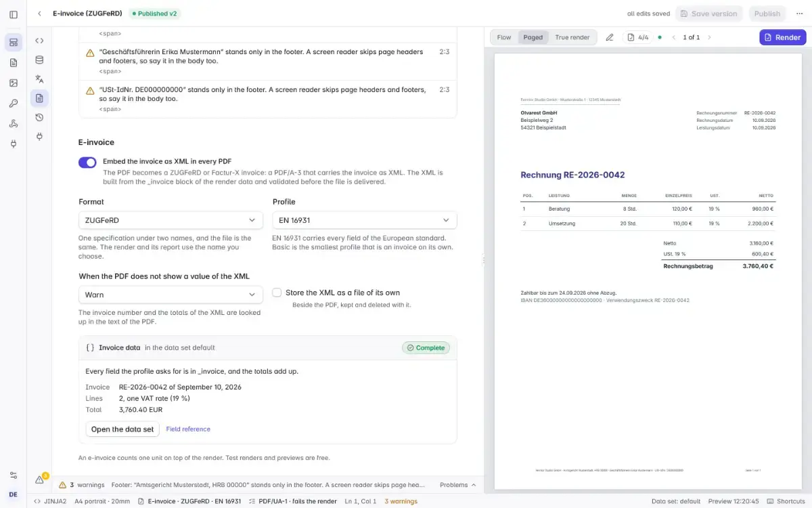Click the Amtsgericht Musterstadt footer warning summary
812x508 pixels.
coord(268,485)
